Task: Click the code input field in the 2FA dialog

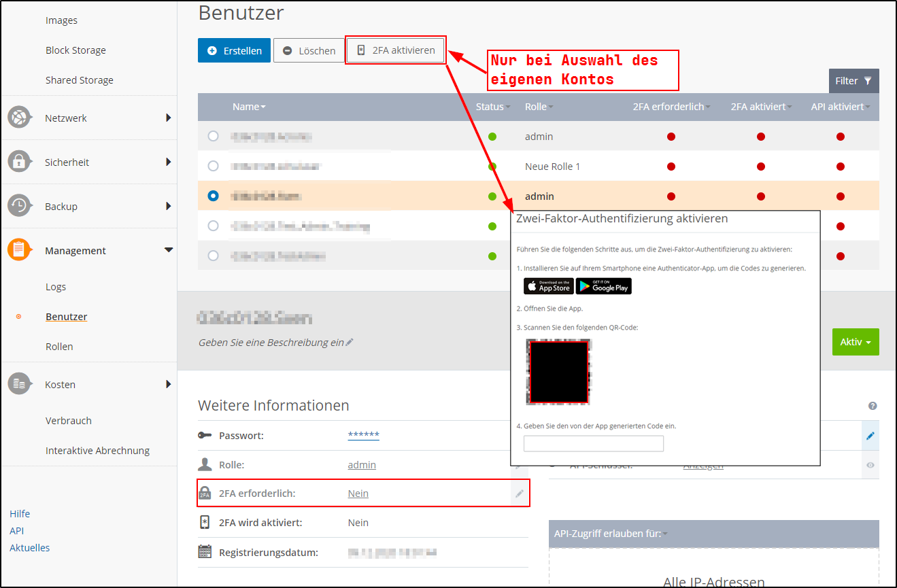Action: click(593, 443)
